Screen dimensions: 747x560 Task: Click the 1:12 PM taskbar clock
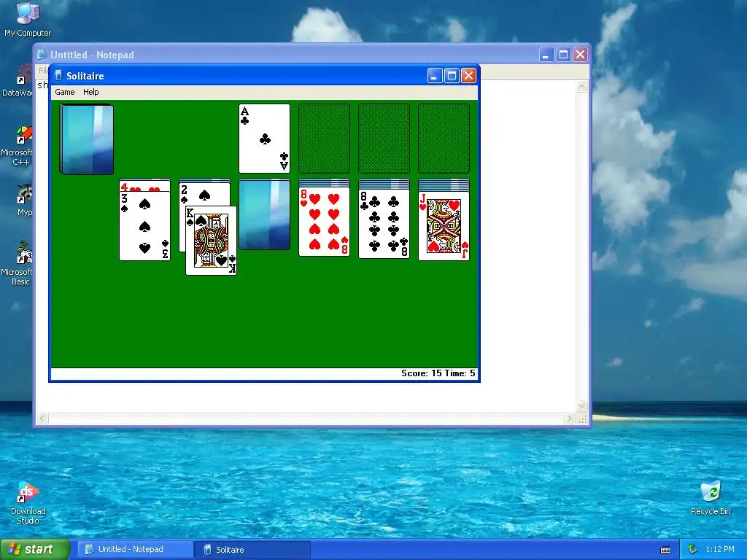pyautogui.click(x=720, y=550)
